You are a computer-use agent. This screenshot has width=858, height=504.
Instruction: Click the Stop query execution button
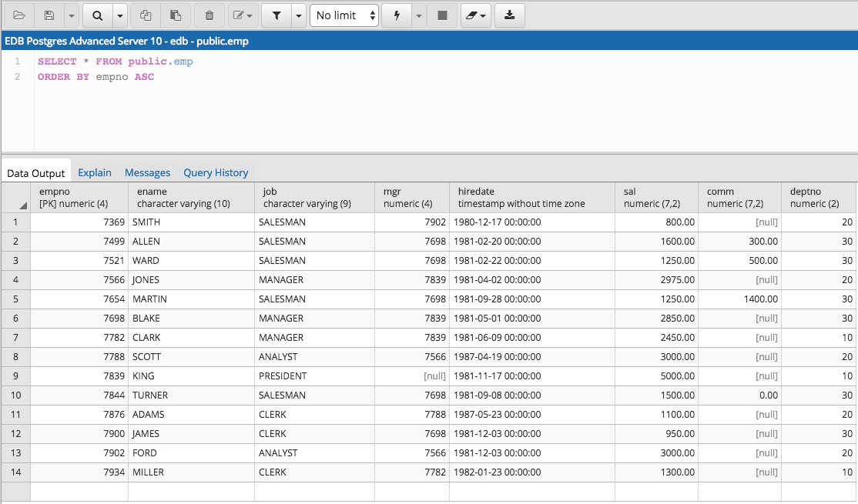[x=442, y=15]
